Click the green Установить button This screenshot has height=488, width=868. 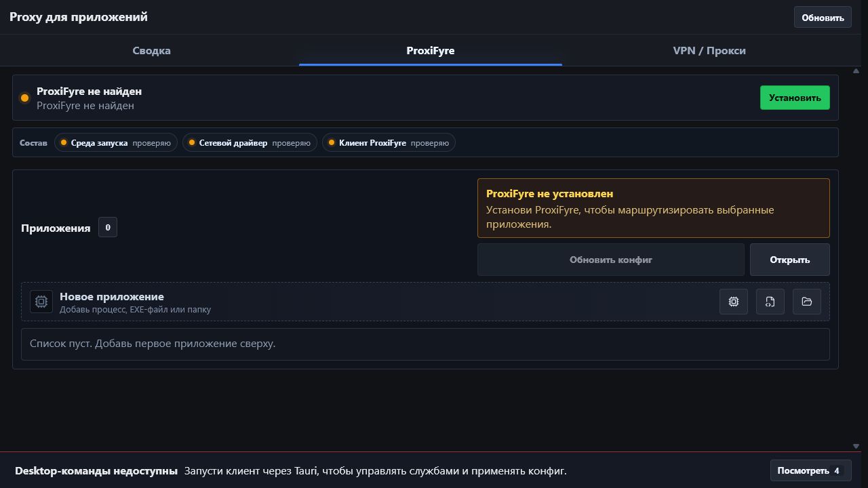pos(795,98)
